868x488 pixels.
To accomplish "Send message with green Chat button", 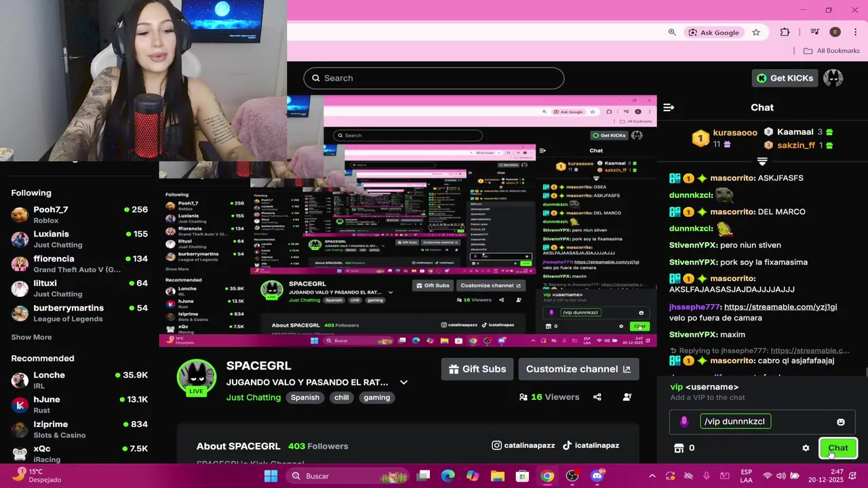I will (x=838, y=448).
